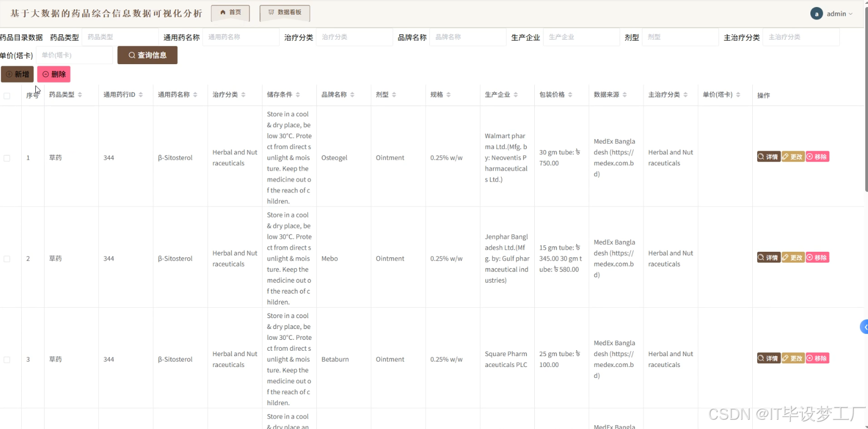
Task: Sort by 储存条件 column sort icon
Action: pyautogui.click(x=298, y=95)
